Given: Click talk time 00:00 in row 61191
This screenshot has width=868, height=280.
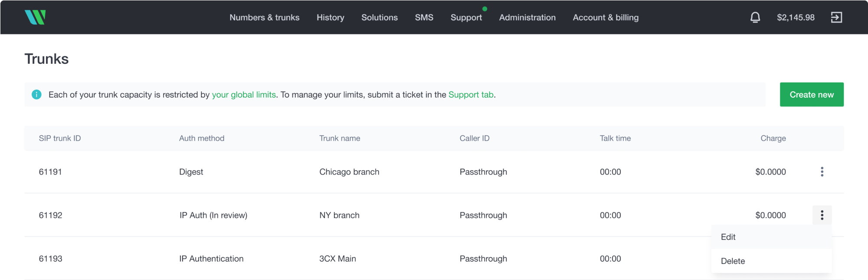Looking at the screenshot, I should coord(610,172).
